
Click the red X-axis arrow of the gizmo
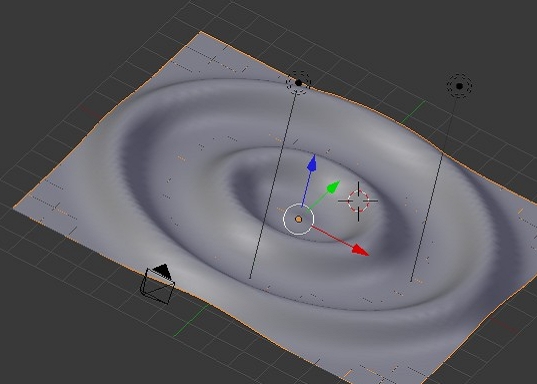[360, 250]
